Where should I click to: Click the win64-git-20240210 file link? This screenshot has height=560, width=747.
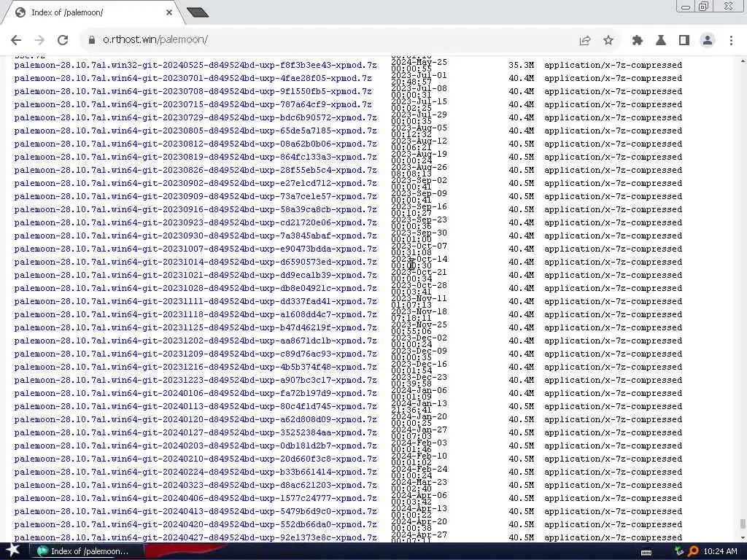pos(196,459)
